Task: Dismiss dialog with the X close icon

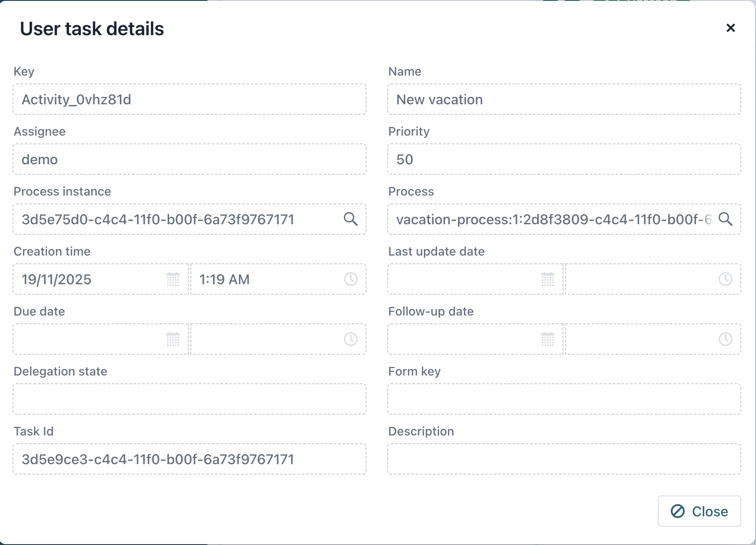Action: pyautogui.click(x=731, y=28)
